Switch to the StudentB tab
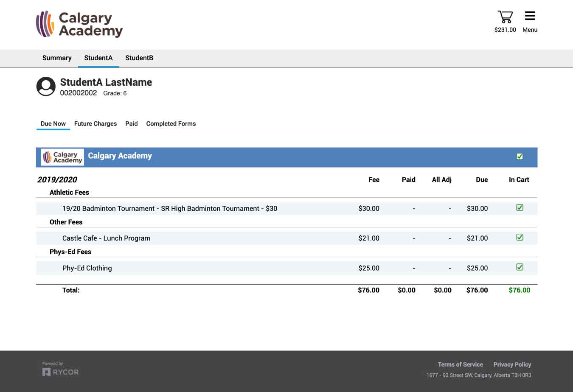The image size is (573, 392). click(139, 58)
